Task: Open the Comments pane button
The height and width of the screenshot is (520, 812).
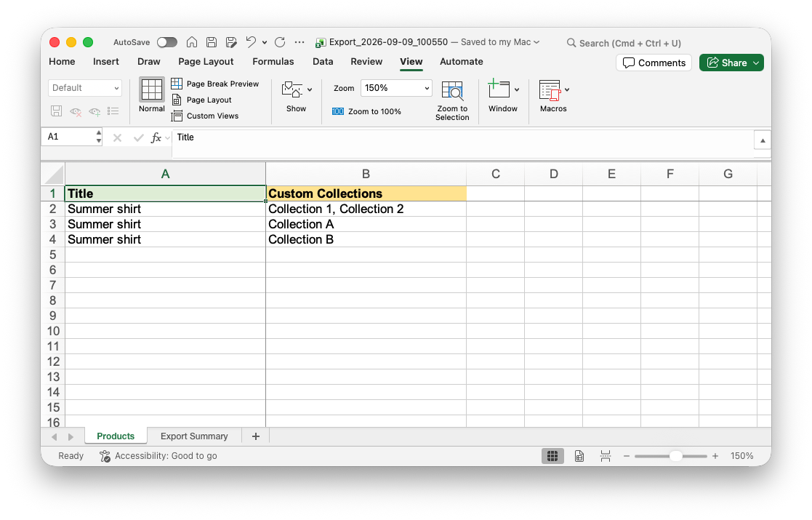Action: tap(654, 63)
